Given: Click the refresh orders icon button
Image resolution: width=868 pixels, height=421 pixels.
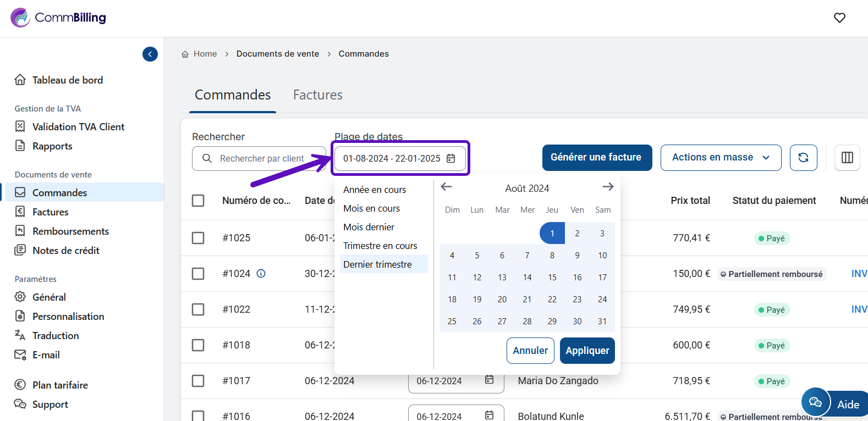Looking at the screenshot, I should tap(803, 158).
